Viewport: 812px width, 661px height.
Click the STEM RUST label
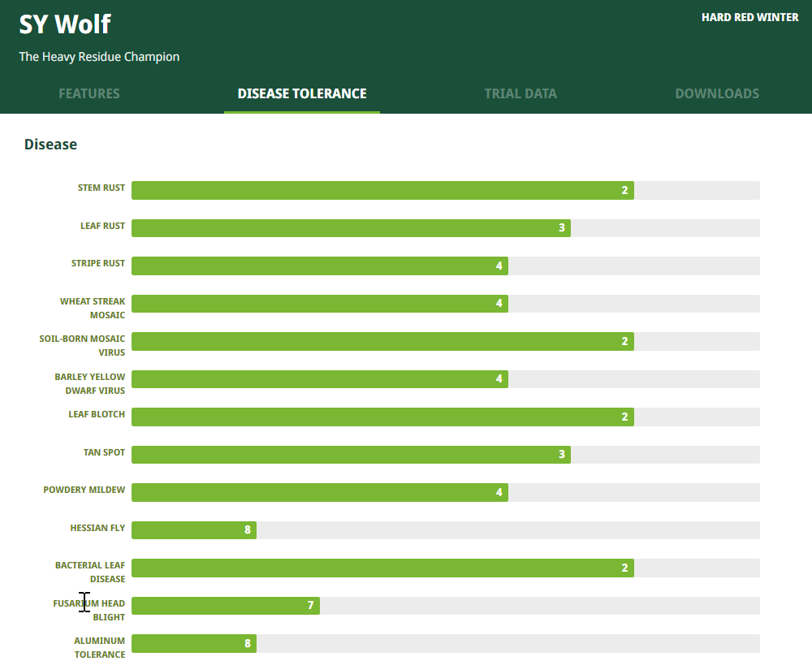101,188
